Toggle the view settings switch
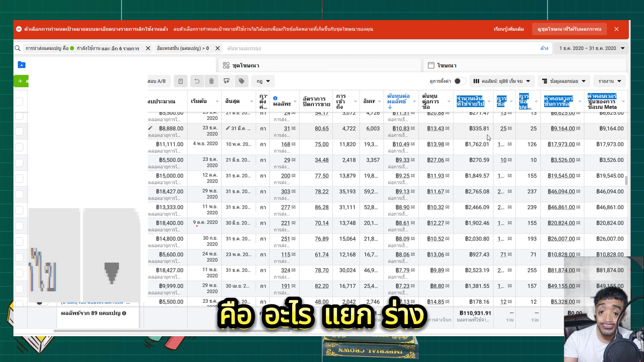 460,81
